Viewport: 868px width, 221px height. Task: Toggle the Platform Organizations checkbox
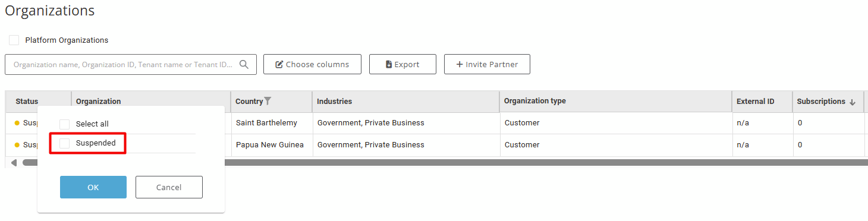coord(14,40)
